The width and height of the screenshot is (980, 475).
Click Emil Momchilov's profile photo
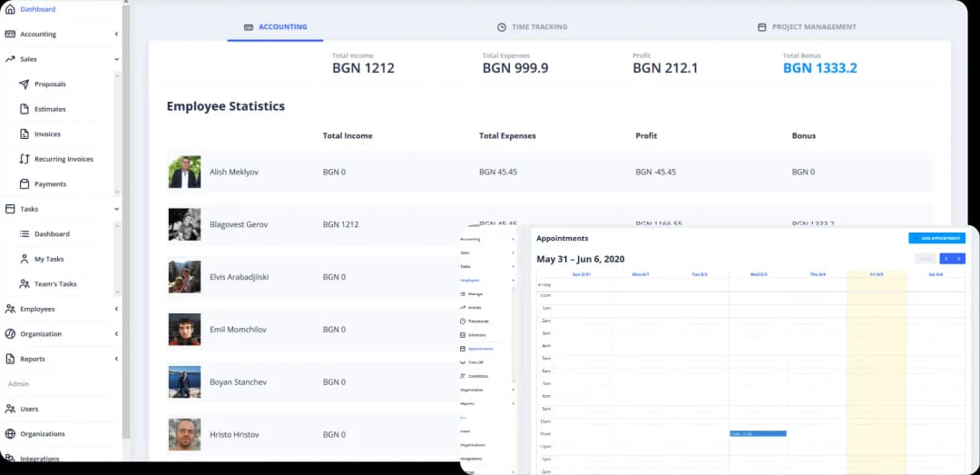coord(184,329)
